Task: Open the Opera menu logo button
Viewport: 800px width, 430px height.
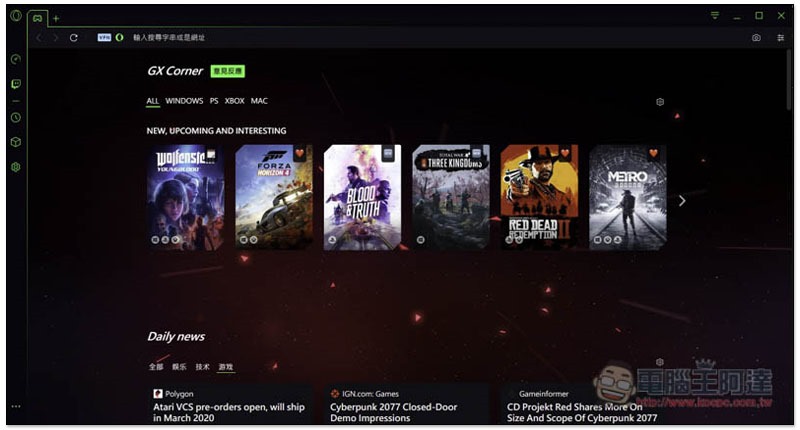Action: point(15,17)
